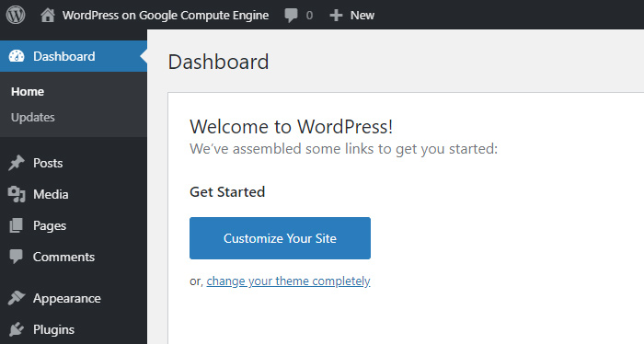The width and height of the screenshot is (644, 344).
Task: Click the comments bubble icon in admin bar
Action: tap(292, 16)
